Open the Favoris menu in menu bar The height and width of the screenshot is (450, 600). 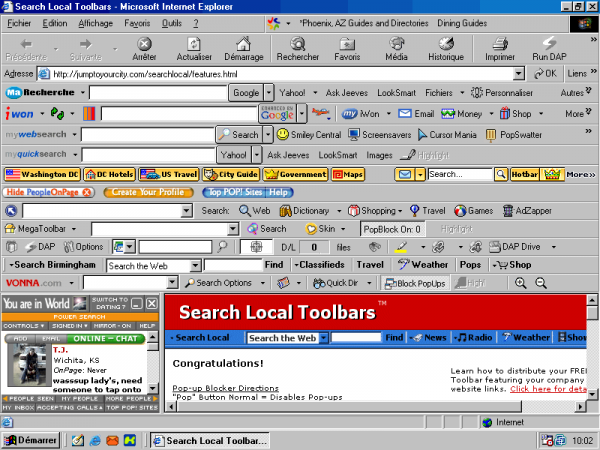[x=137, y=23]
